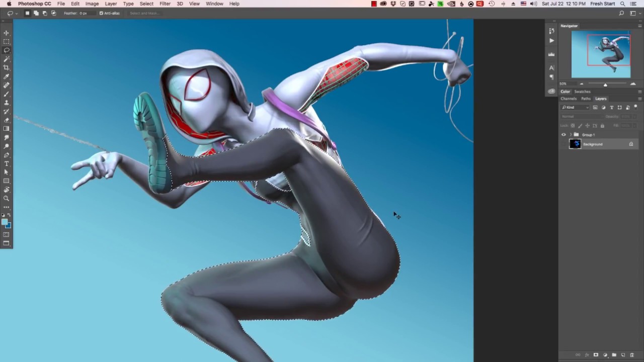Select the History Brush tool
644x362 pixels.
tap(7, 111)
